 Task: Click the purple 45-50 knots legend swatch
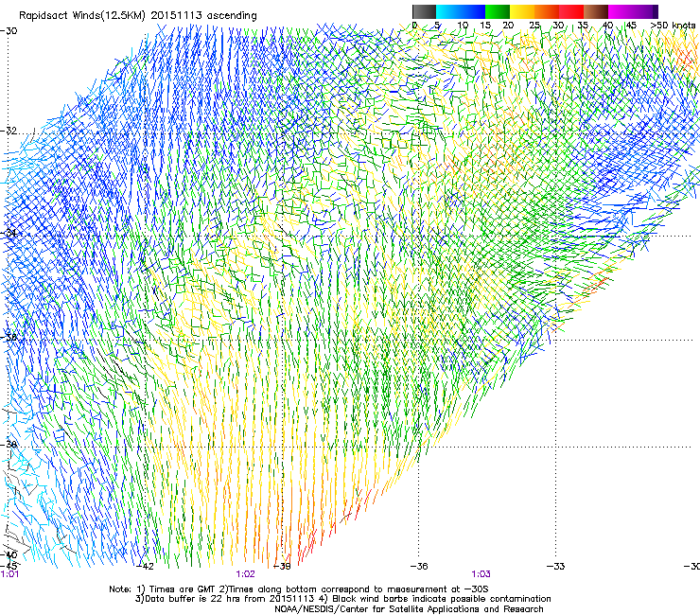645,11
